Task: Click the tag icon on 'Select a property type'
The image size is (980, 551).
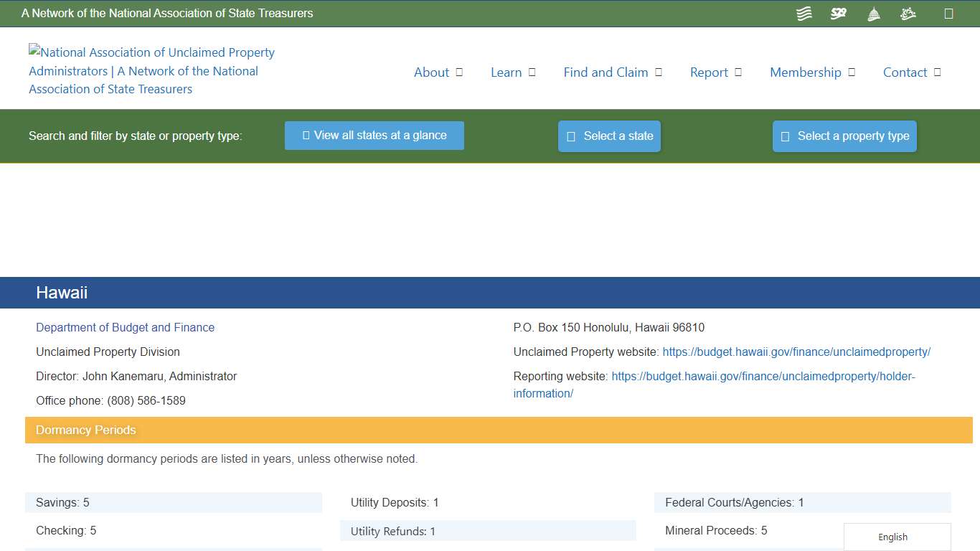Action: click(x=783, y=136)
